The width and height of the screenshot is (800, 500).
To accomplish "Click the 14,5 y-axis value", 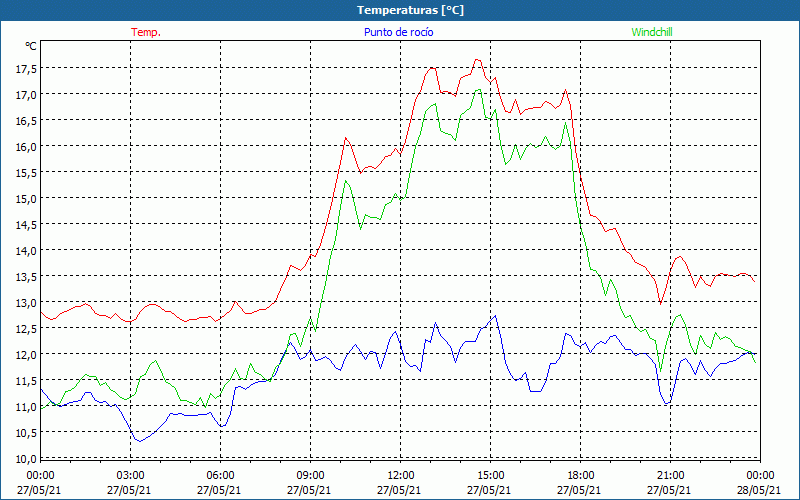I will (25, 226).
